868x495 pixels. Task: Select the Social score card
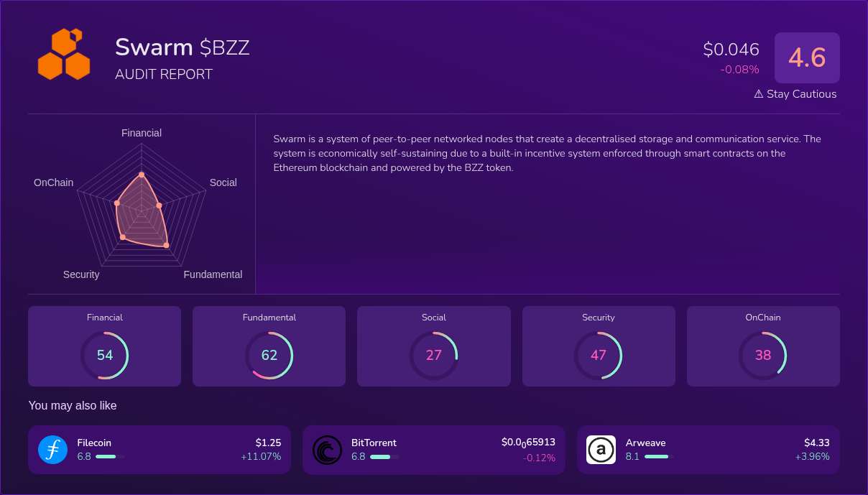coord(434,346)
